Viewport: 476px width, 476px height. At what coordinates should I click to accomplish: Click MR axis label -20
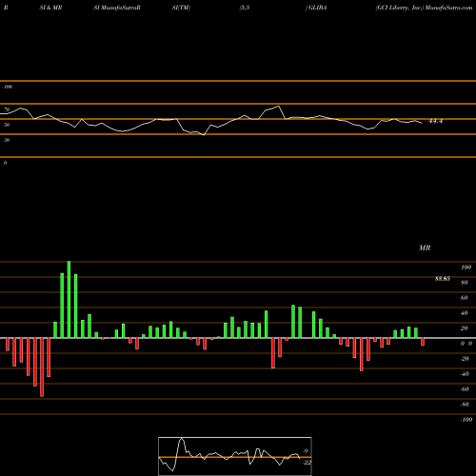pos(465,359)
